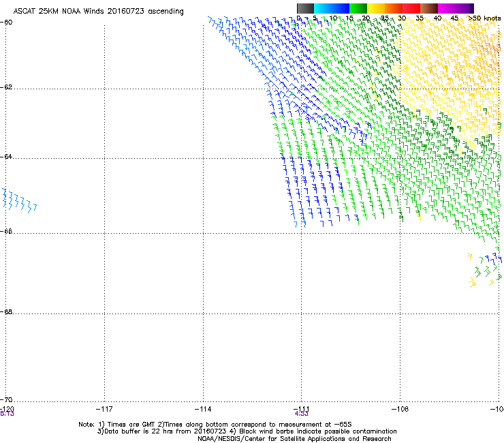This screenshot has width=504, height=443.
Task: Click the '40' label under the color bar
Action: tap(437, 18)
